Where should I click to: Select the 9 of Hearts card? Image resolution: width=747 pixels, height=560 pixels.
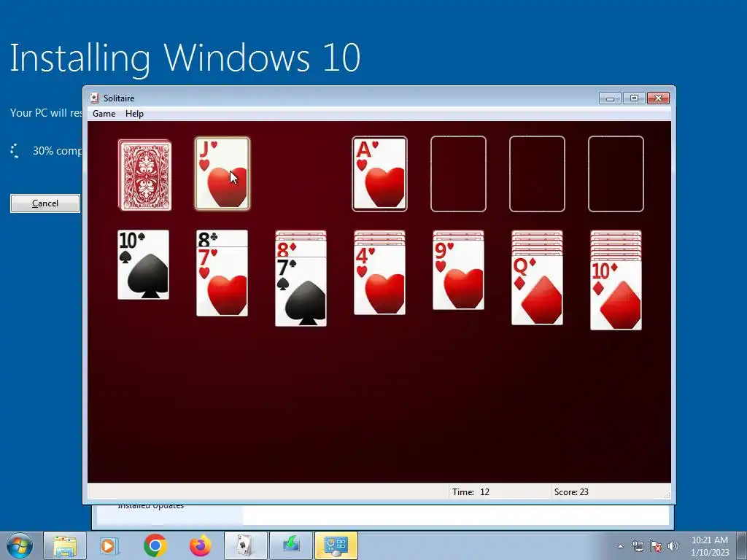coord(458,275)
